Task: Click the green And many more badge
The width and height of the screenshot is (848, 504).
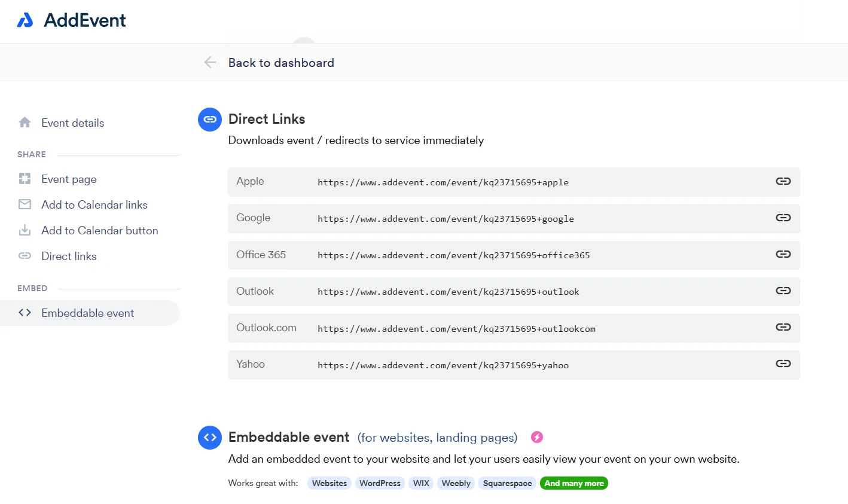Action: click(x=574, y=483)
